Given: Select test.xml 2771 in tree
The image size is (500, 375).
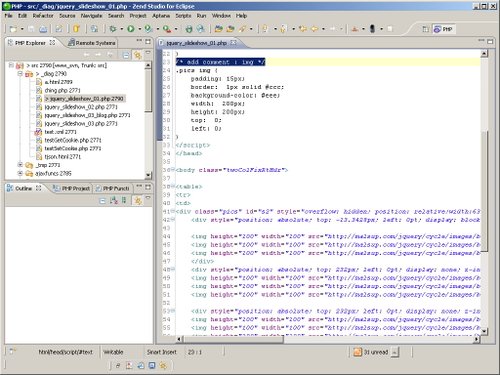Looking at the screenshot, I should pyautogui.click(x=56, y=132).
